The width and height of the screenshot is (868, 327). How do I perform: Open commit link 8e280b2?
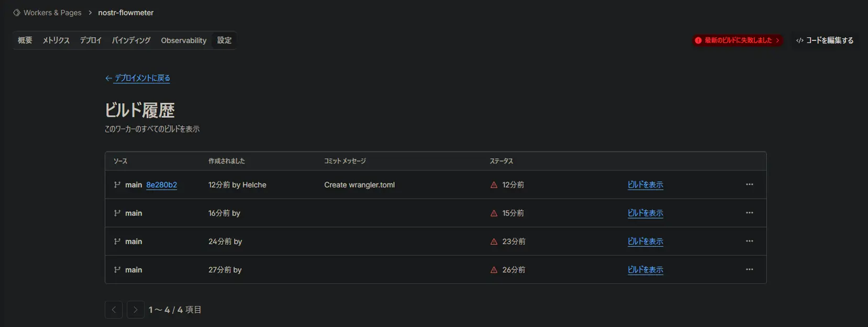[161, 185]
